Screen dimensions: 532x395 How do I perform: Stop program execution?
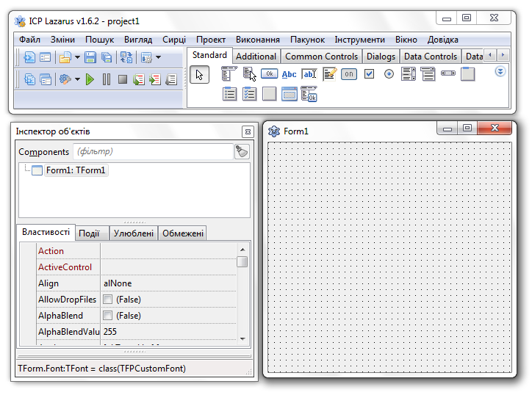(123, 80)
